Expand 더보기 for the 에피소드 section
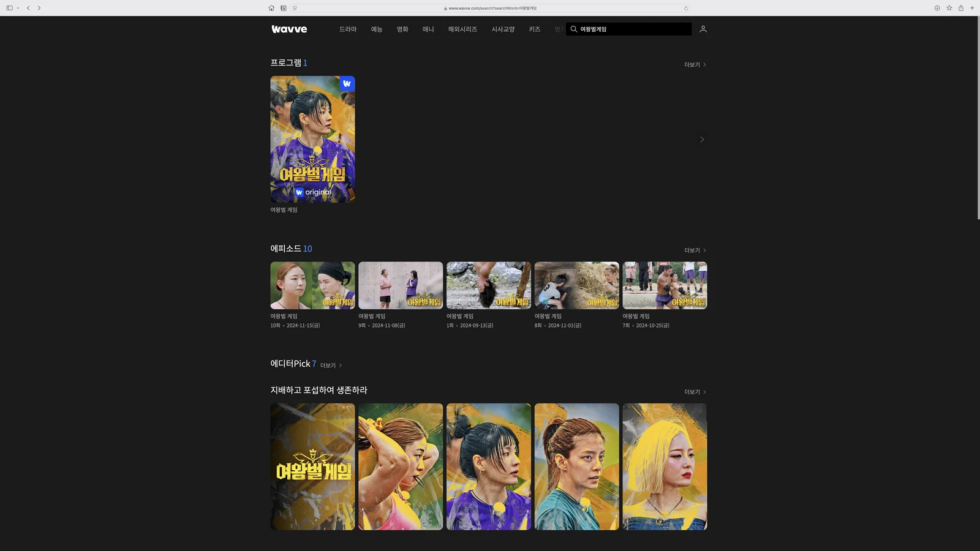Screen dimensions: 980x551 (695, 250)
